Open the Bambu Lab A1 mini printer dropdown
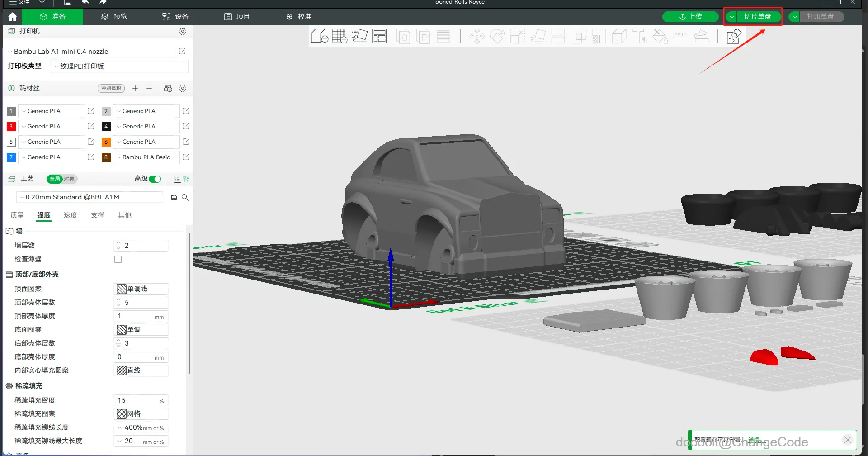 click(x=90, y=52)
